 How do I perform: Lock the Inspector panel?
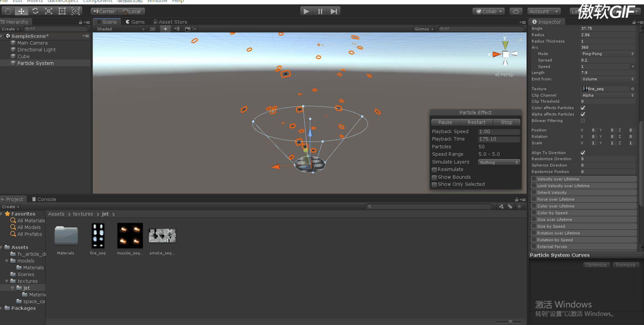[x=634, y=22]
